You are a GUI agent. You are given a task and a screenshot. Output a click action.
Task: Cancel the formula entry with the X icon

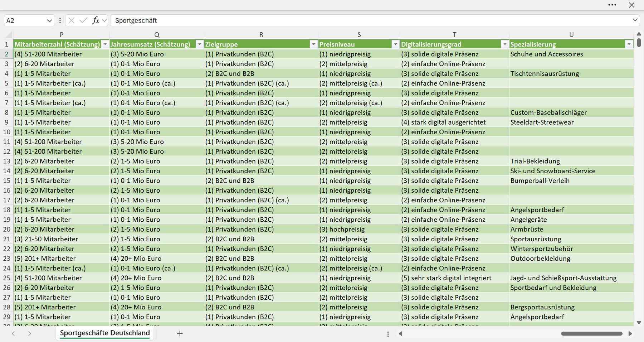tap(72, 20)
